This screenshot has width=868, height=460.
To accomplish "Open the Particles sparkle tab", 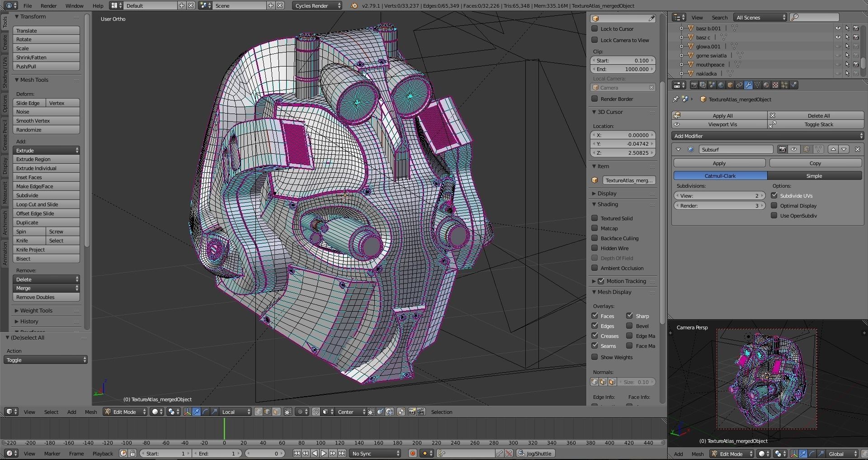I will 784,85.
